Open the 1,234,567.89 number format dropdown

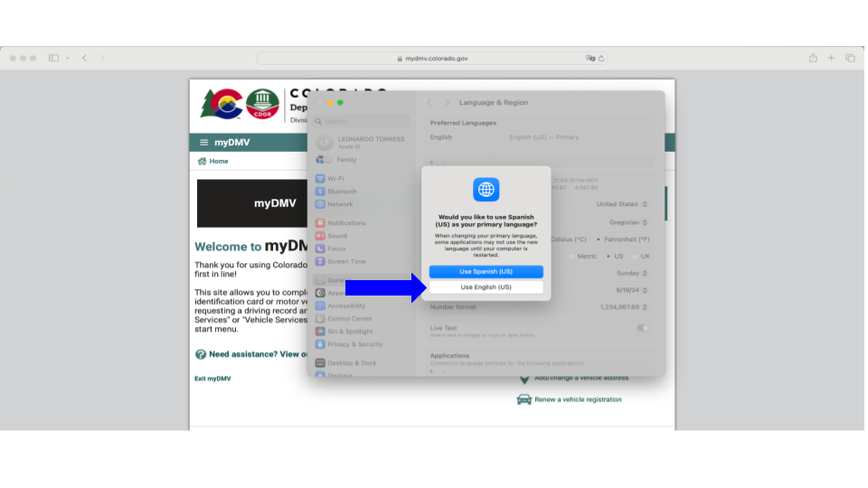coord(624,307)
